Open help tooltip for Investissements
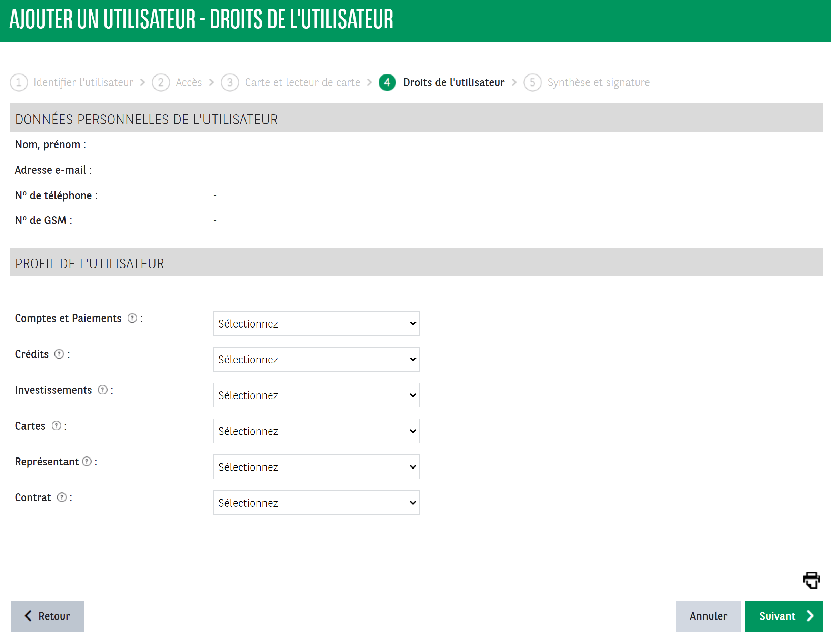 [x=102, y=390]
